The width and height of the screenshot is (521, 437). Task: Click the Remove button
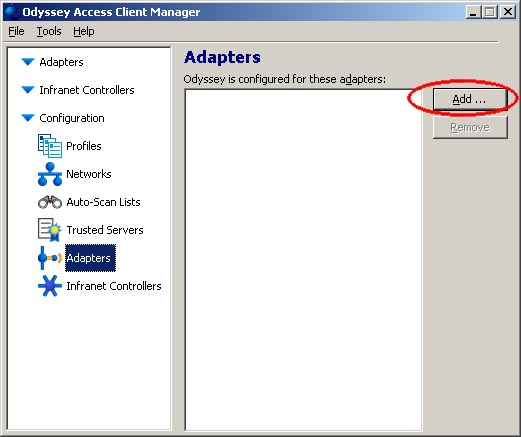coord(470,127)
